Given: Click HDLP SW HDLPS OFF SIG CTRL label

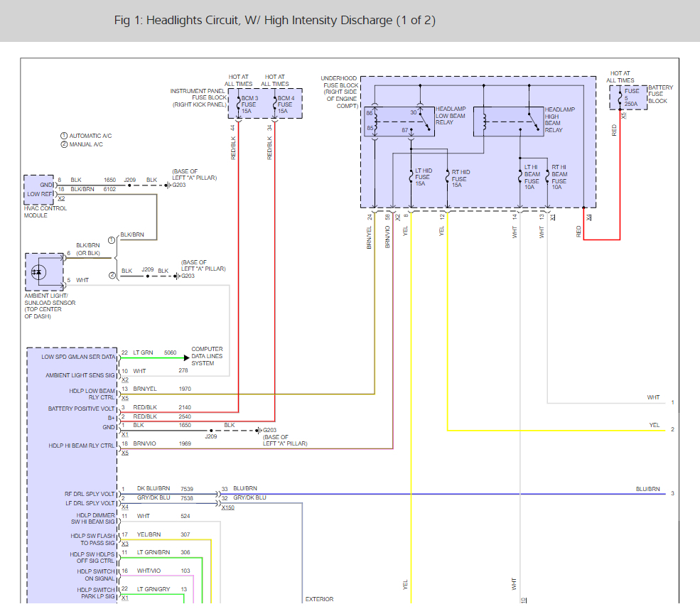Looking at the screenshot, I should (x=92, y=558).
